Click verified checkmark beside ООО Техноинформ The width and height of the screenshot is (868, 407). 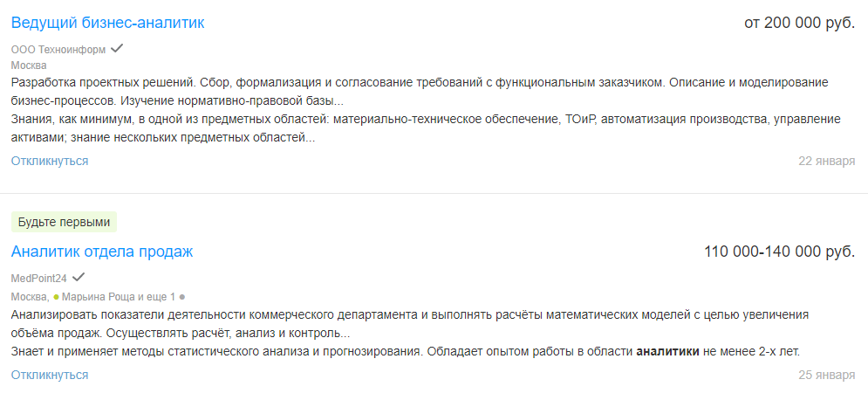117,48
